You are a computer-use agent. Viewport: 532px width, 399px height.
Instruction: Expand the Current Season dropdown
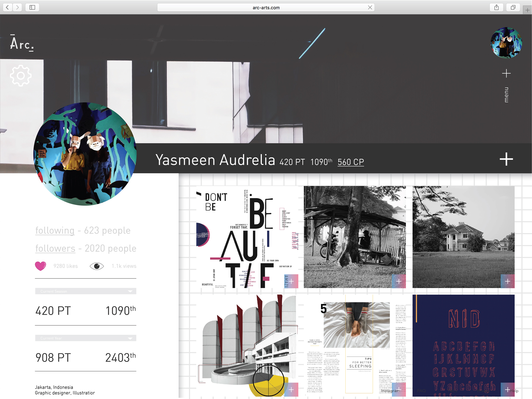[86, 291]
